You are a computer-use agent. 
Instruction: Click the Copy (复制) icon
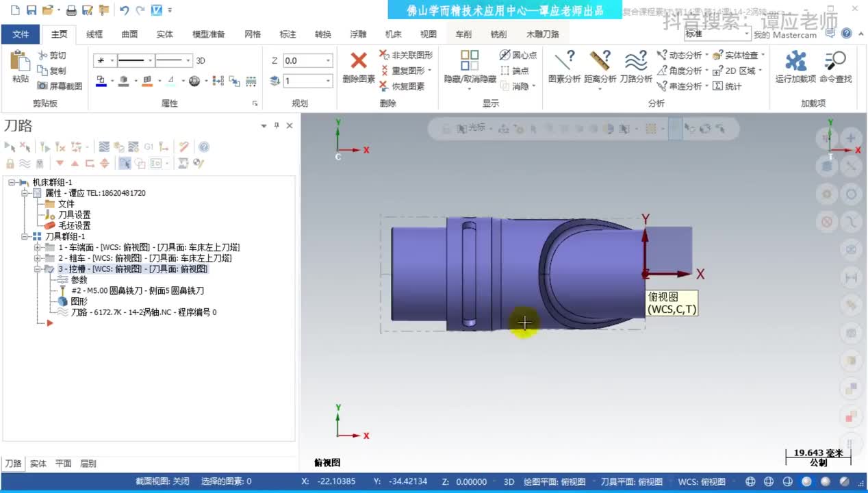point(42,71)
